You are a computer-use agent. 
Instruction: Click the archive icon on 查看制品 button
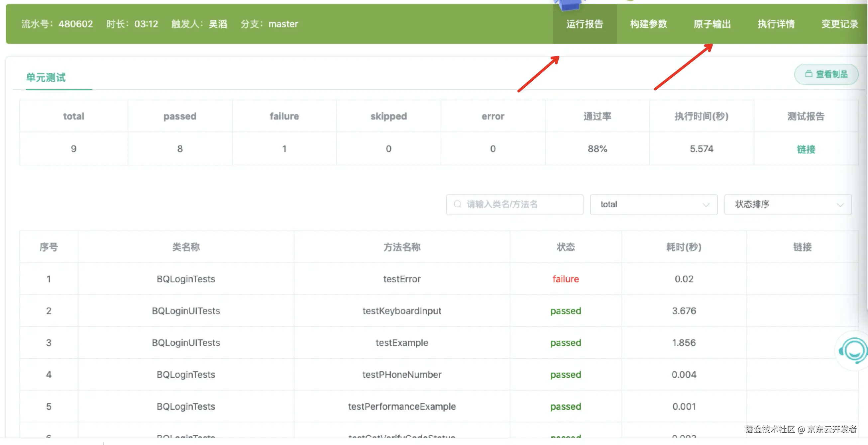click(809, 74)
